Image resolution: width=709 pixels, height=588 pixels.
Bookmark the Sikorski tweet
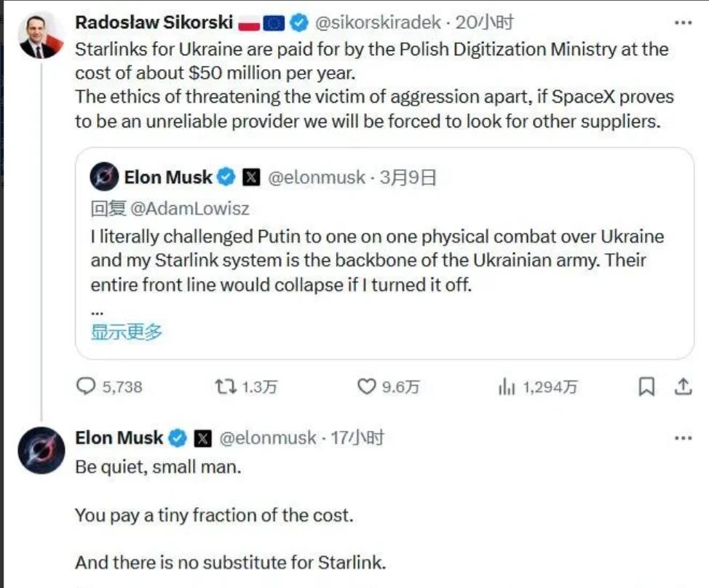(646, 386)
